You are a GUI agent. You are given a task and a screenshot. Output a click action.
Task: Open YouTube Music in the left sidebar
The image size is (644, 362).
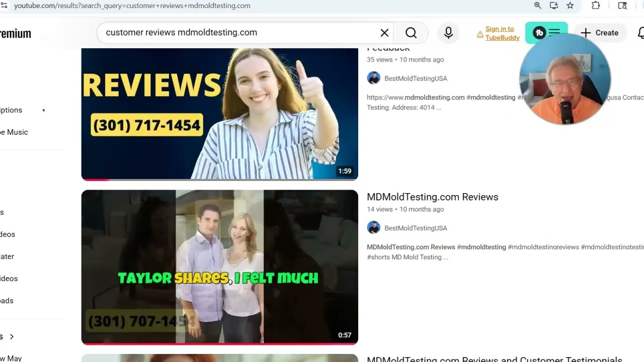(x=14, y=132)
